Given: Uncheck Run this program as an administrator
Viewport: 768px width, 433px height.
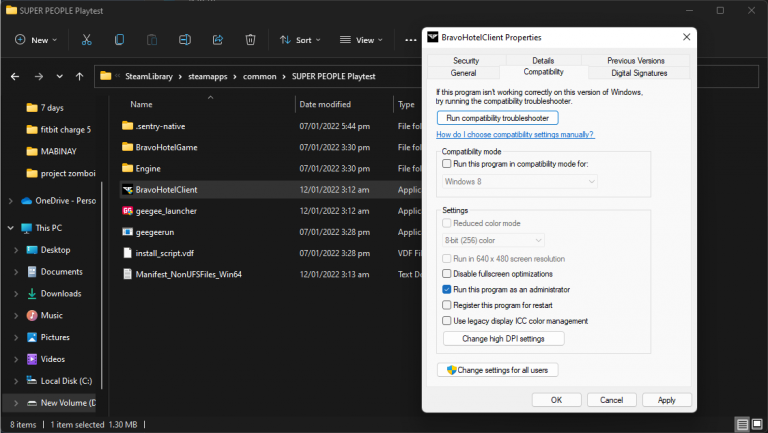Looking at the screenshot, I should [x=447, y=289].
